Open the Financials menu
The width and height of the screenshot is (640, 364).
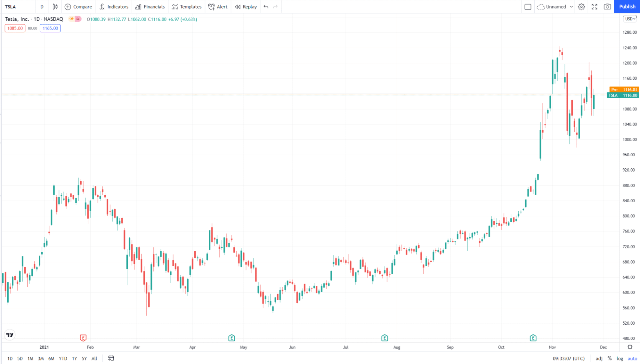tap(150, 7)
